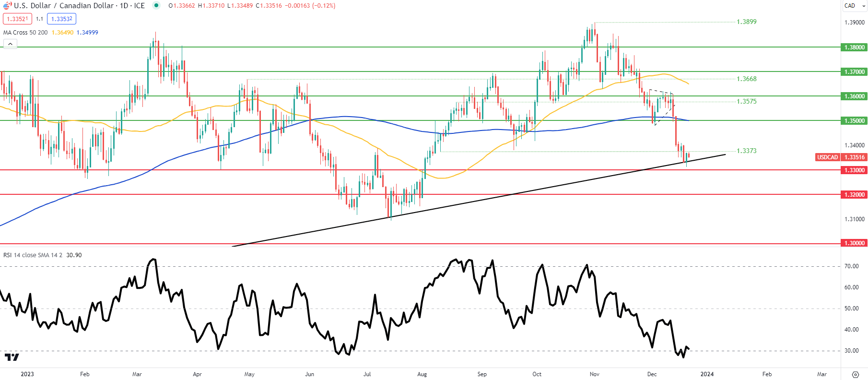868x380 pixels.
Task: Click the 1.3899 level annotation
Action: 747,22
